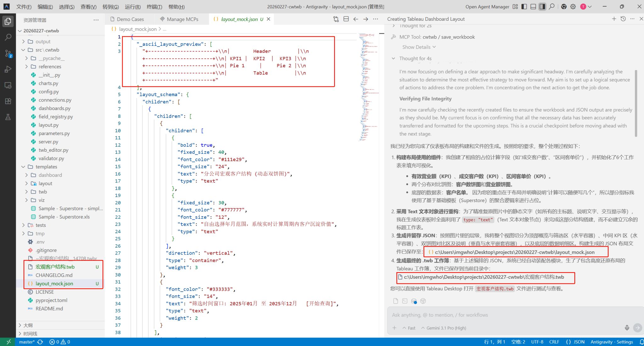644x346 pixels.
Task: Toggle the bottom panel visibility
Action: coord(533,7)
